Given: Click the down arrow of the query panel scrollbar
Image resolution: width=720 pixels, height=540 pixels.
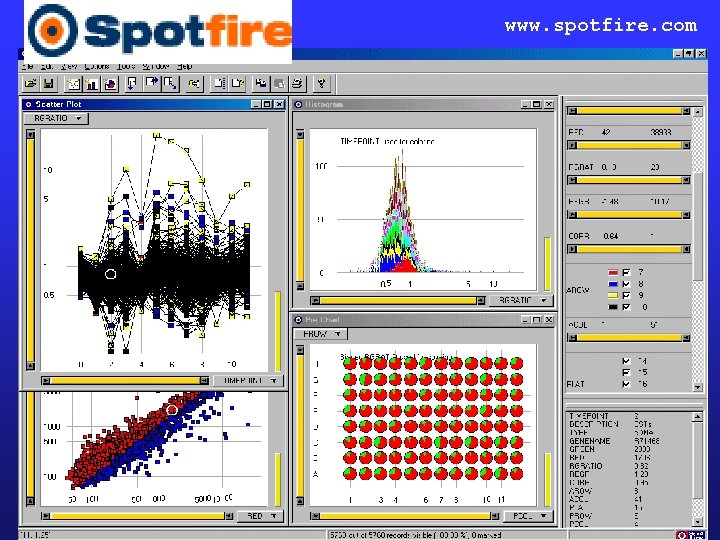Looking at the screenshot, I should (698, 387).
